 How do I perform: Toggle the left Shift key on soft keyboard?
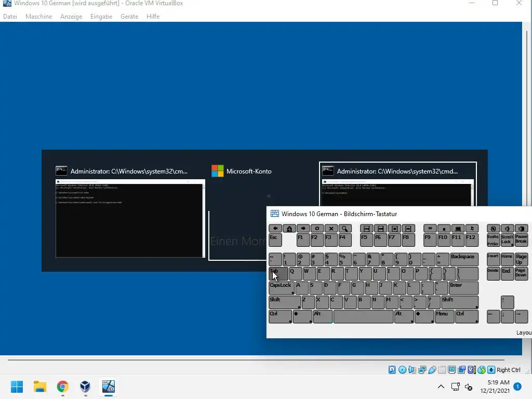pos(285,302)
